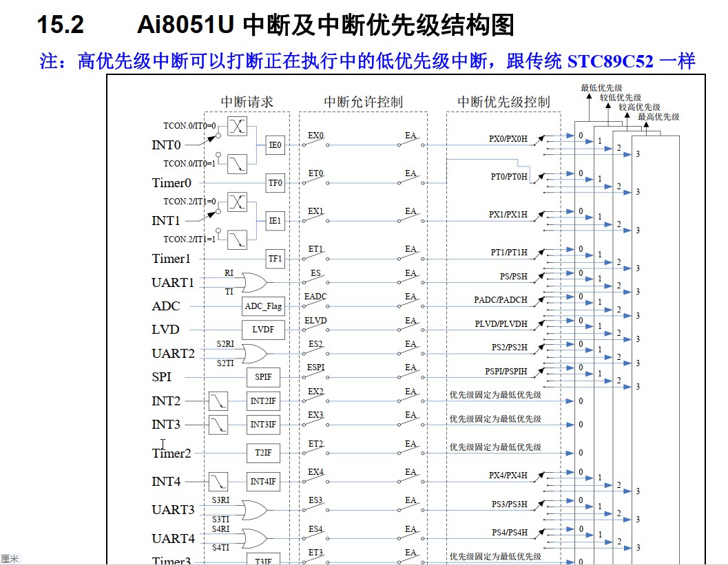The width and height of the screenshot is (728, 565).
Task: Click the TCON.2/IT1=0 condition label
Action: (189, 202)
